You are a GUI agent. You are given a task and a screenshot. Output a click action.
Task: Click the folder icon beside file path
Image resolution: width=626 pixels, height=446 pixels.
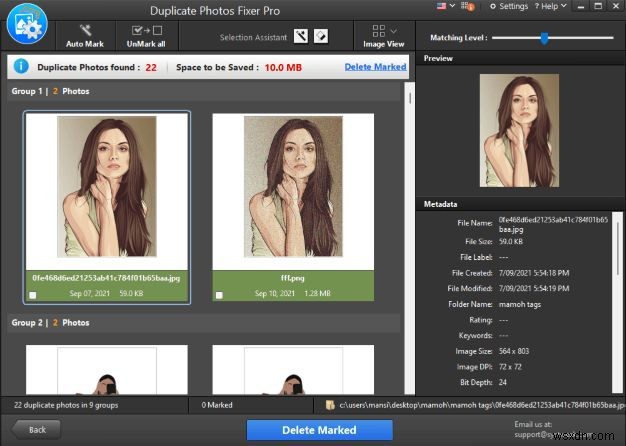(329, 404)
